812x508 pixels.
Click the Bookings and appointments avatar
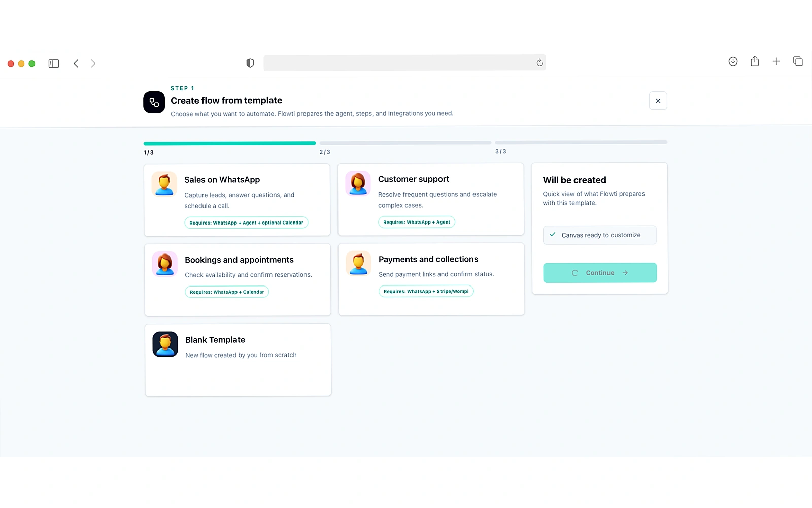pos(164,264)
